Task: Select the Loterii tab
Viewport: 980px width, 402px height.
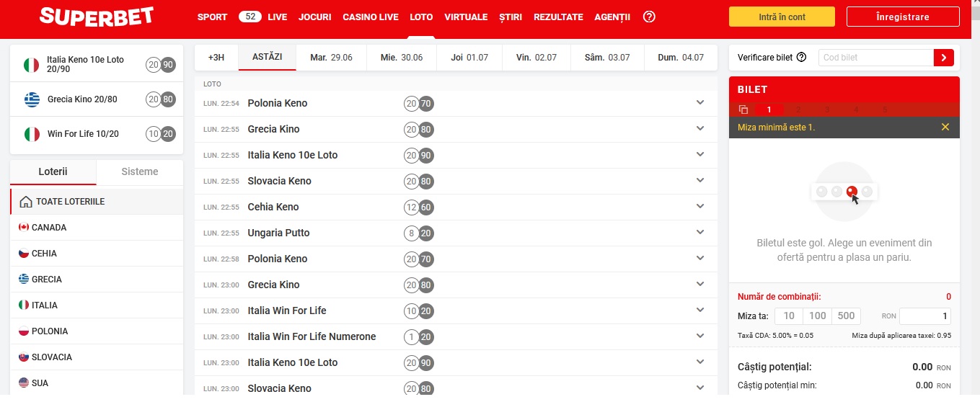Action: (x=53, y=171)
